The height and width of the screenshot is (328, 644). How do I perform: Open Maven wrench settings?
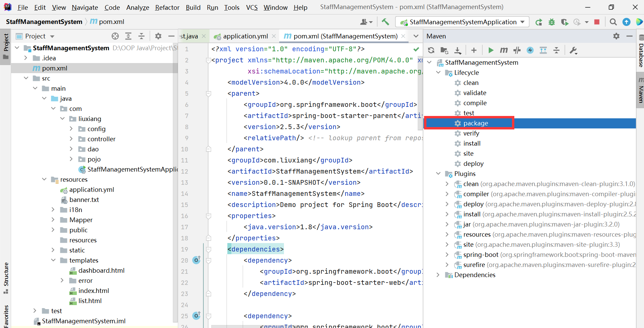coord(573,51)
